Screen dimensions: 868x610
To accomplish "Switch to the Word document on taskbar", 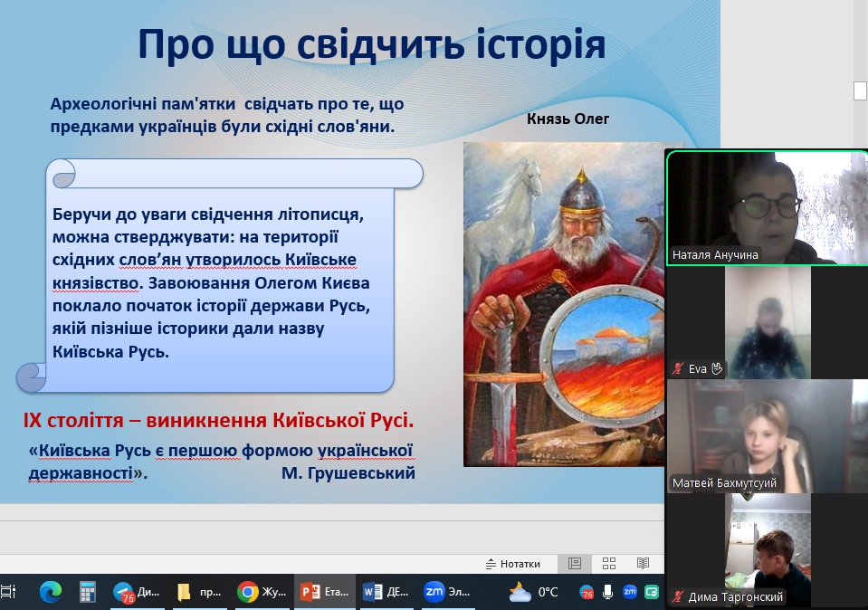I will [386, 592].
